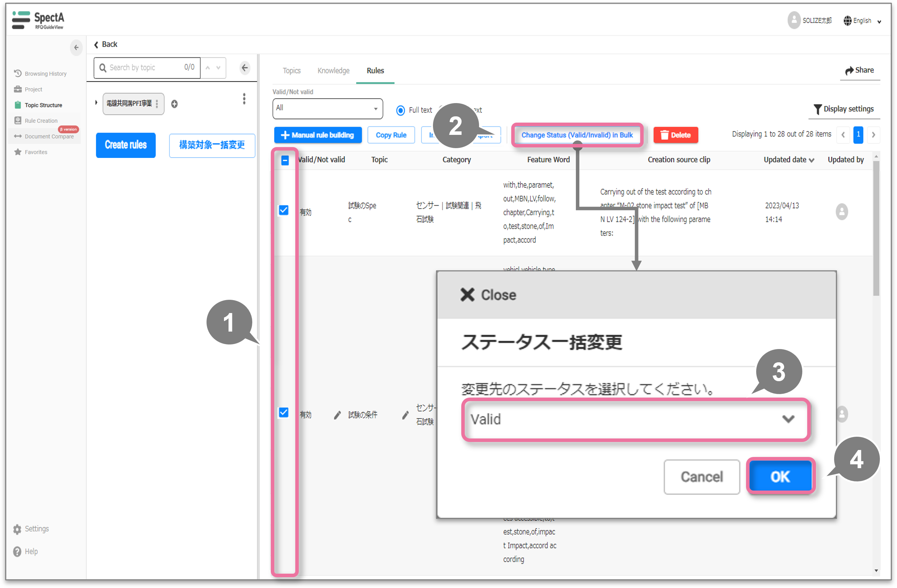Click the Help question mark icon

click(17, 551)
